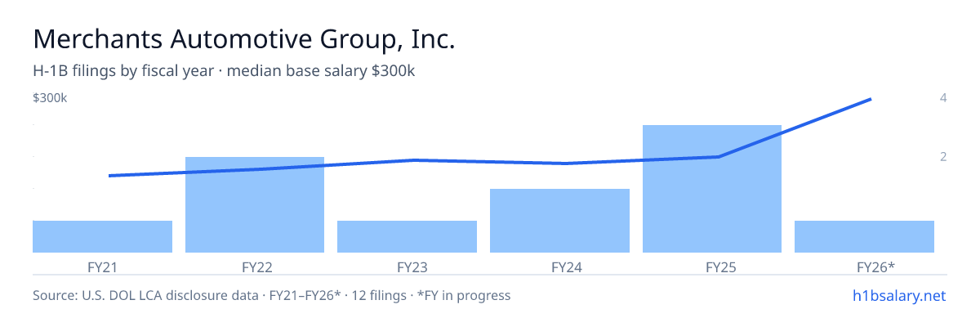This screenshot has height=327, width=980.
Task: Open the h1bsalary.net link
Action: [898, 295]
